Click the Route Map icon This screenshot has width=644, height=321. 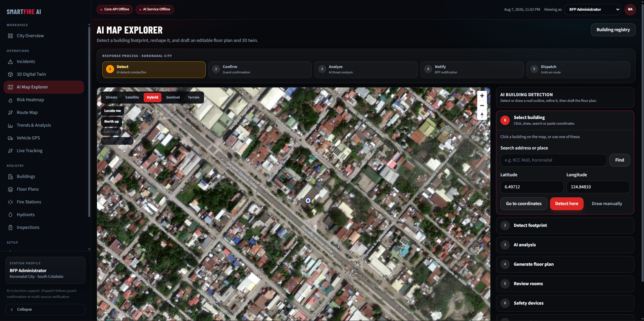10,113
